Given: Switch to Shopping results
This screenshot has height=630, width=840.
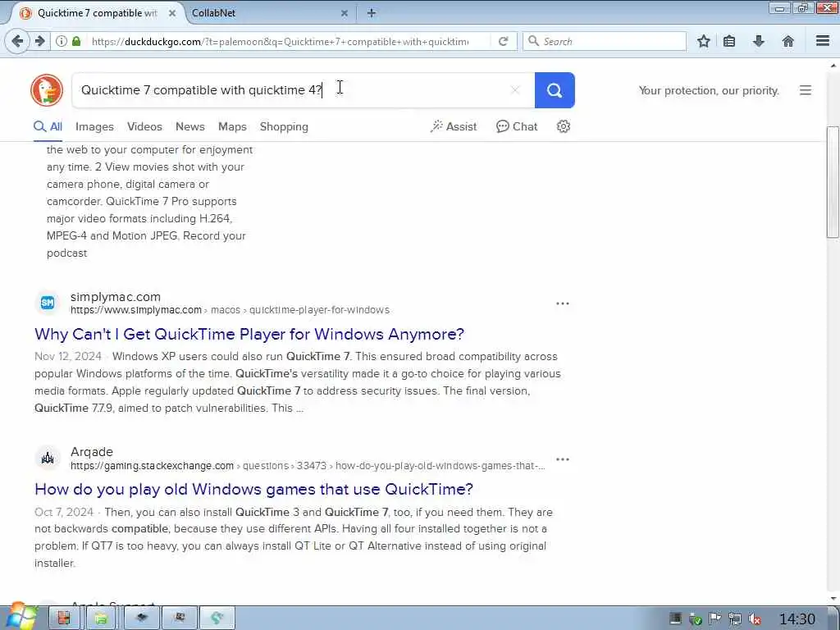Looking at the screenshot, I should coord(284,127).
